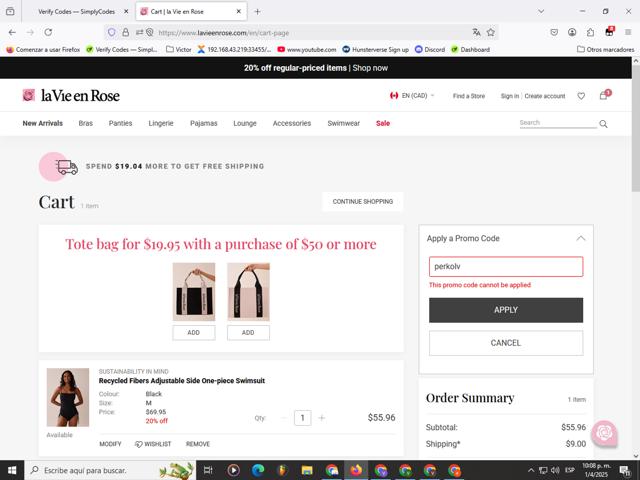
Task: Click the black tote bag image
Action: [x=193, y=291]
